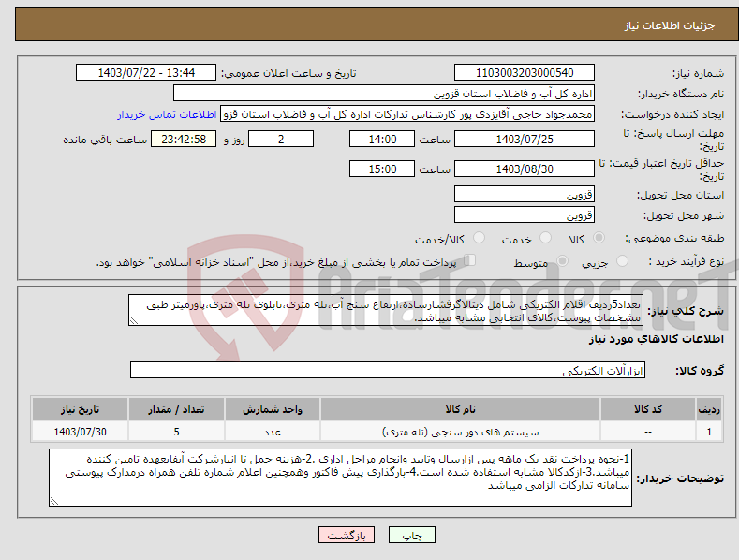Image resolution: width=739 pixels, height=560 pixels.
Task: Click the quantity cell showing 5
Action: point(176,432)
